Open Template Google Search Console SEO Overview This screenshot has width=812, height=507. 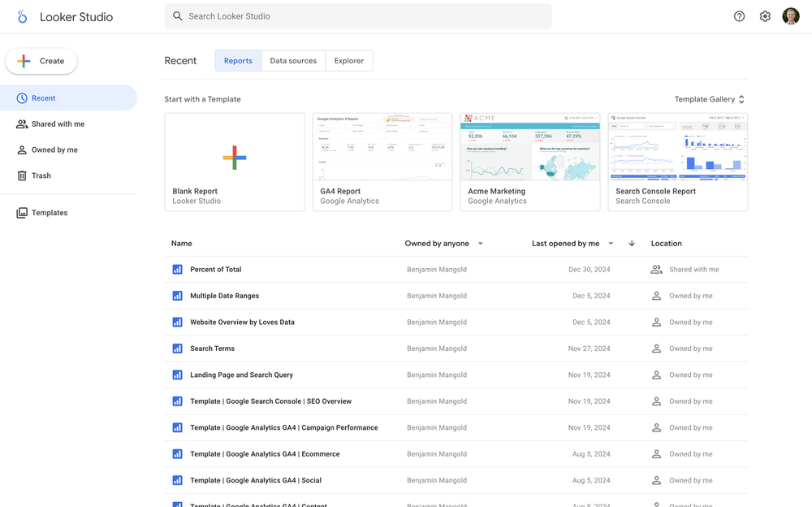[x=270, y=401]
